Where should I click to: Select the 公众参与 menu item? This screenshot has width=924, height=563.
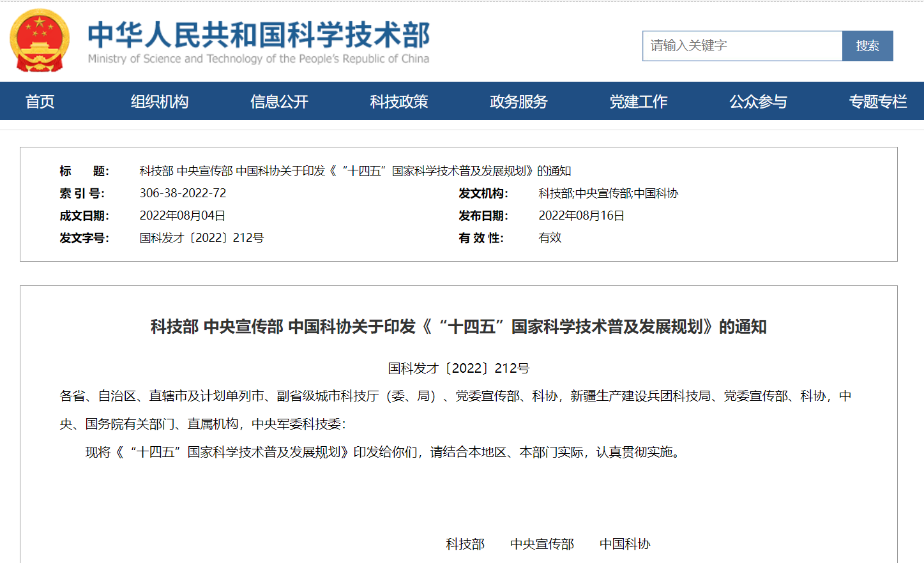(x=758, y=101)
